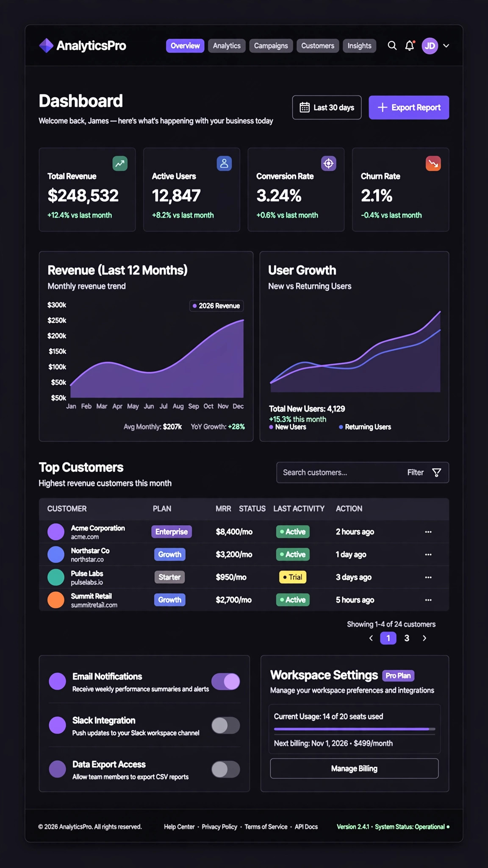Click the Data Export Access circle icon
This screenshot has height=868, width=488.
[x=57, y=769]
